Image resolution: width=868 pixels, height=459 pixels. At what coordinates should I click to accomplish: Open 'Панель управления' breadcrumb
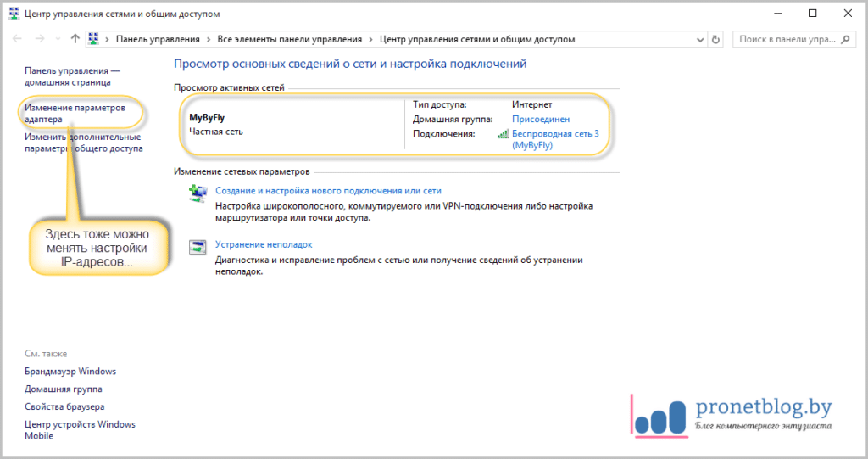[158, 39]
